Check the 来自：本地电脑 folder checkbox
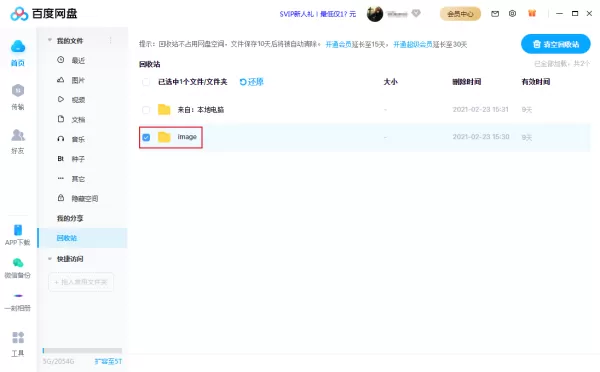The width and height of the screenshot is (600, 372). pyautogui.click(x=146, y=110)
